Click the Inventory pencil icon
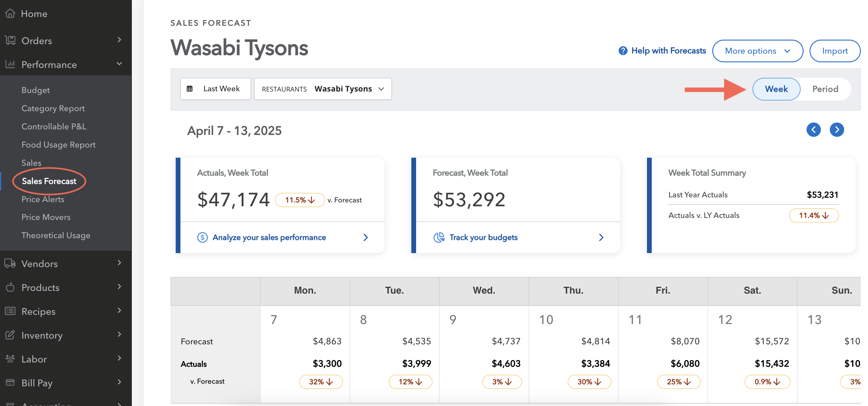868x406 pixels. point(10,335)
